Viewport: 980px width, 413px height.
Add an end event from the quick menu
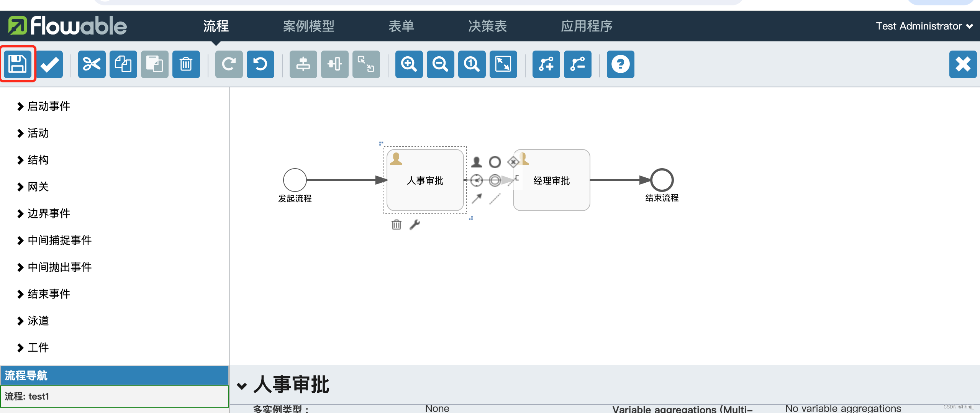click(x=495, y=162)
